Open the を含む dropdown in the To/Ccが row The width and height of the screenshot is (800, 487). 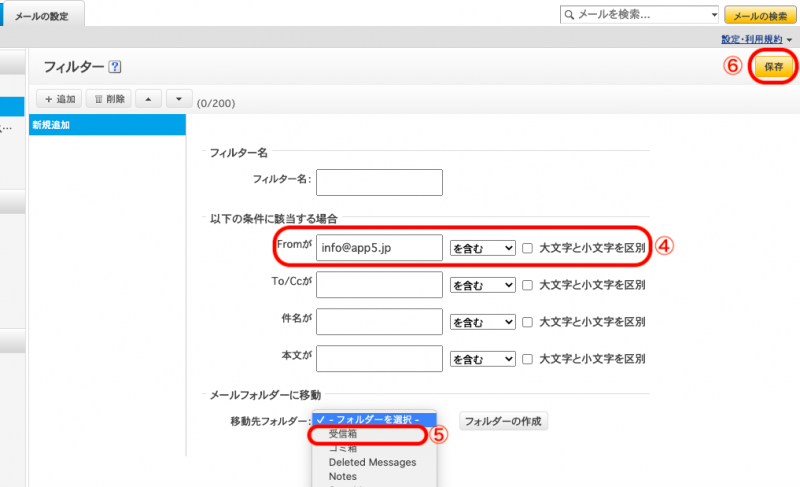pyautogui.click(x=483, y=285)
